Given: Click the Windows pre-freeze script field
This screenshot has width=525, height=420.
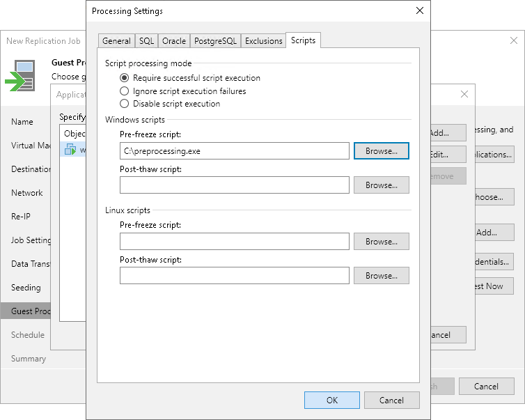Looking at the screenshot, I should 235,151.
